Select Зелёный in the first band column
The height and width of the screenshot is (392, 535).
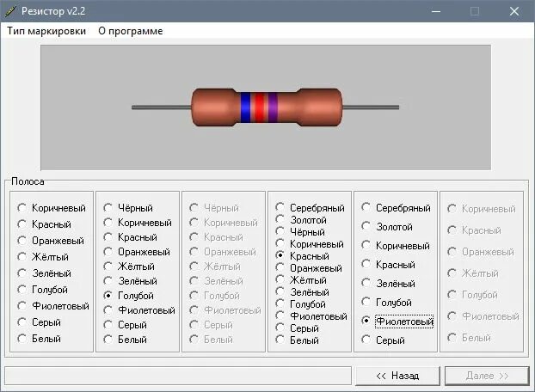click(44, 273)
